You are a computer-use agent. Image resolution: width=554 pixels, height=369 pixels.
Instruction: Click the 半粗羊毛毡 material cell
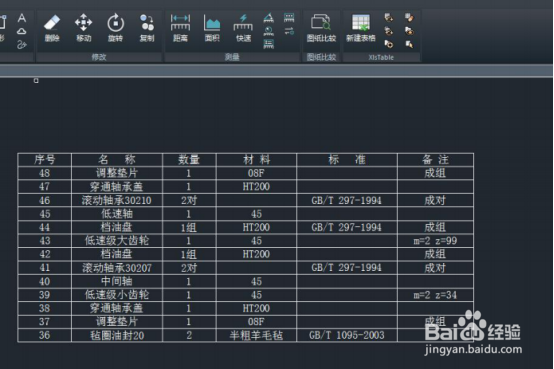pos(256,335)
